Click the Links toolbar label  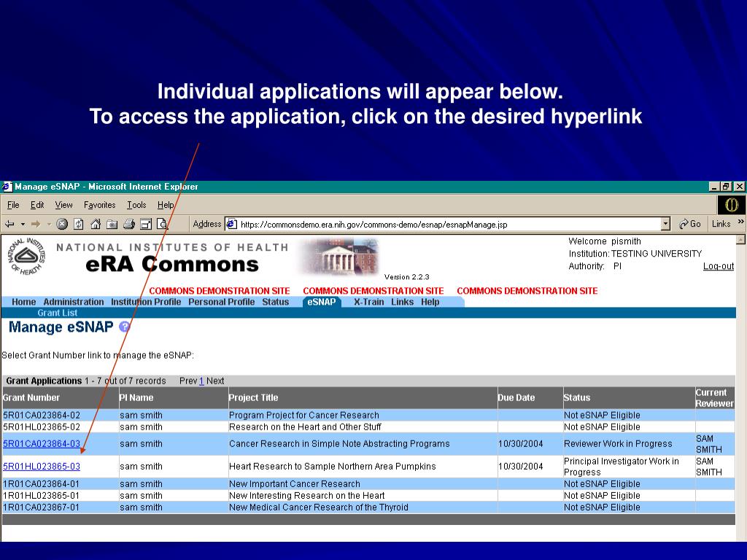coord(721,224)
